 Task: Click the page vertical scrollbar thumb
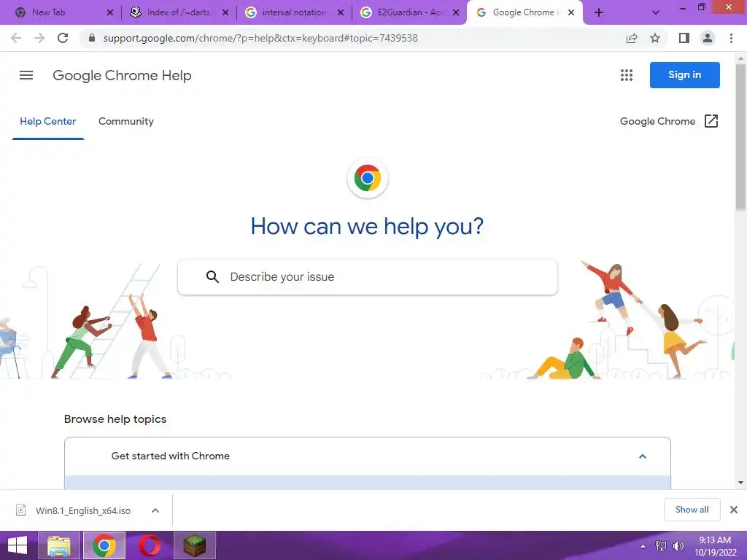[x=740, y=137]
